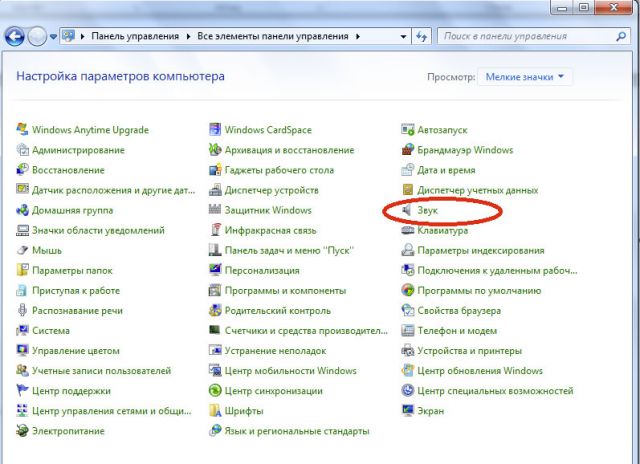Open the Родительский контроль icon
Screen dimensions: 640x464
click(215, 311)
